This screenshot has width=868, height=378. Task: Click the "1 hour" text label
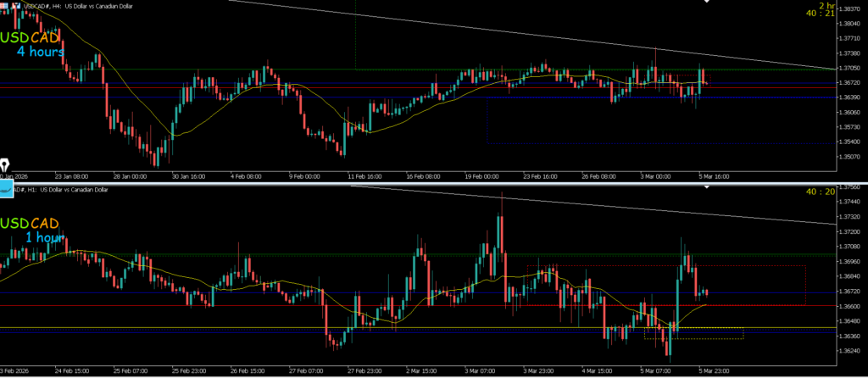[x=45, y=237]
